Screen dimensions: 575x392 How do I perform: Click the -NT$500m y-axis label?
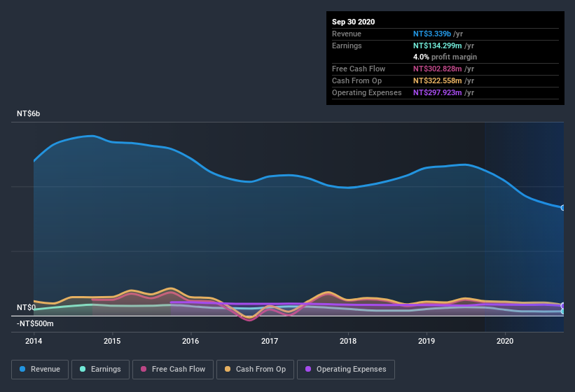pos(35,323)
